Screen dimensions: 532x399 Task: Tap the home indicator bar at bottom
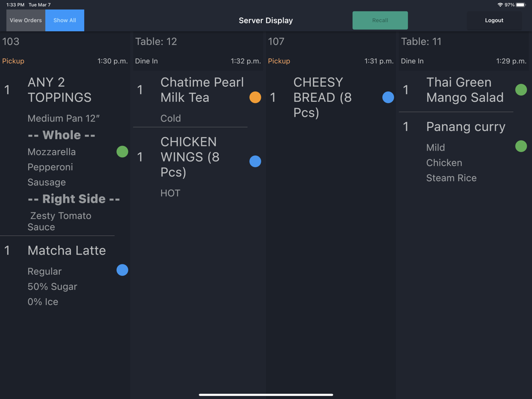pos(265,394)
